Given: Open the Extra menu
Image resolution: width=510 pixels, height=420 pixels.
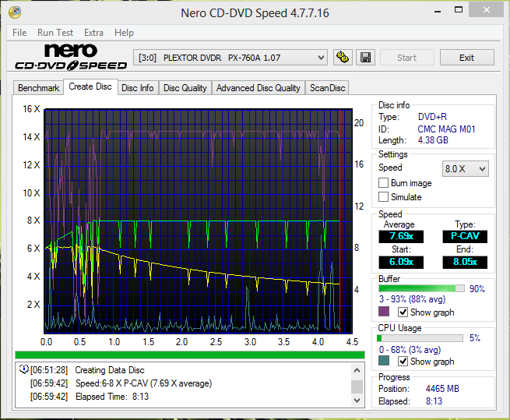Looking at the screenshot, I should coord(93,33).
